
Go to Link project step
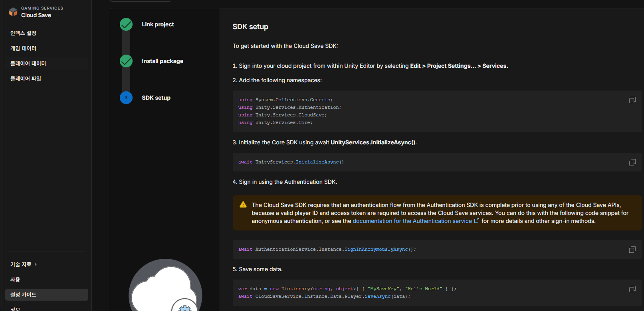tap(158, 24)
